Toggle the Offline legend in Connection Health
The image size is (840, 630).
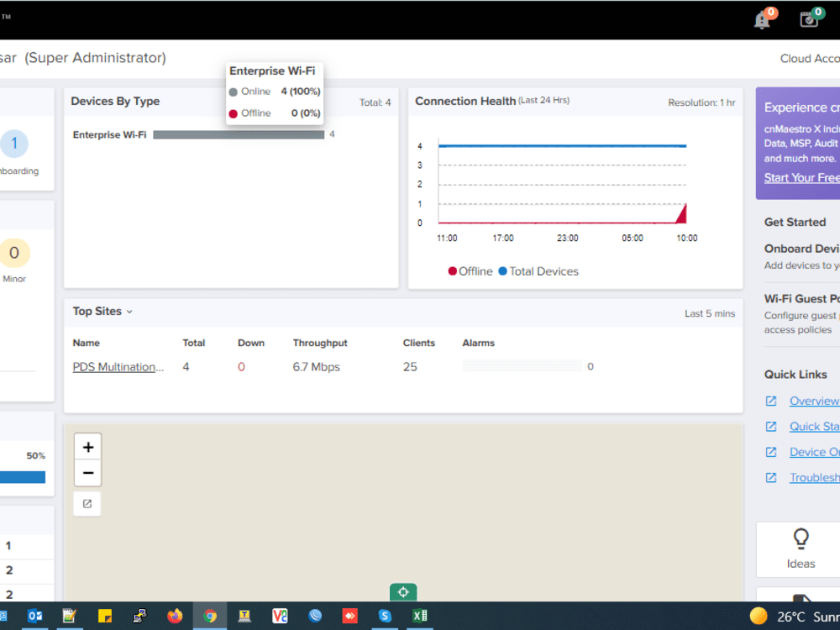coord(470,271)
